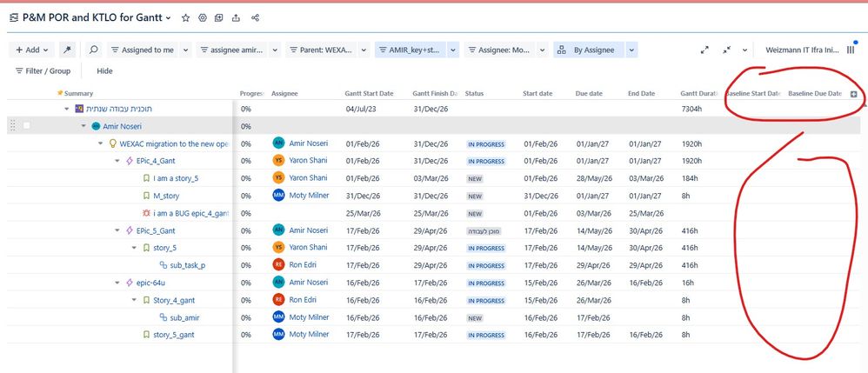Open the structure title dropdown chevron
Screen dimensions: 868x373
169,18
